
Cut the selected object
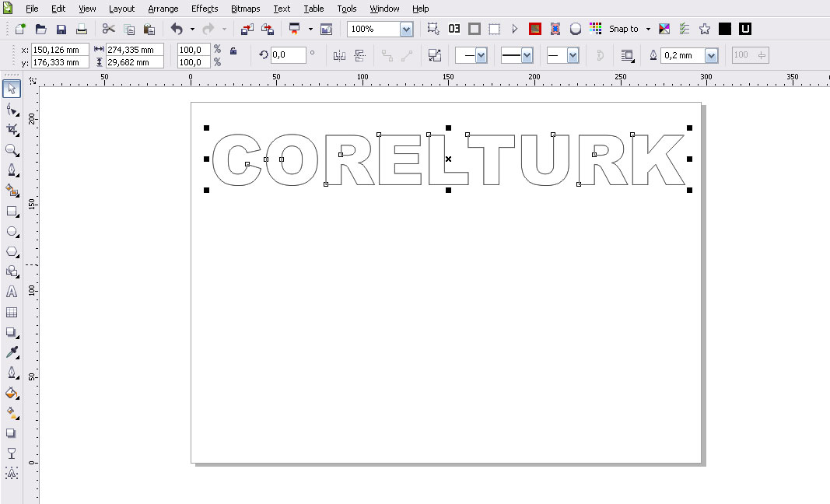coord(108,29)
